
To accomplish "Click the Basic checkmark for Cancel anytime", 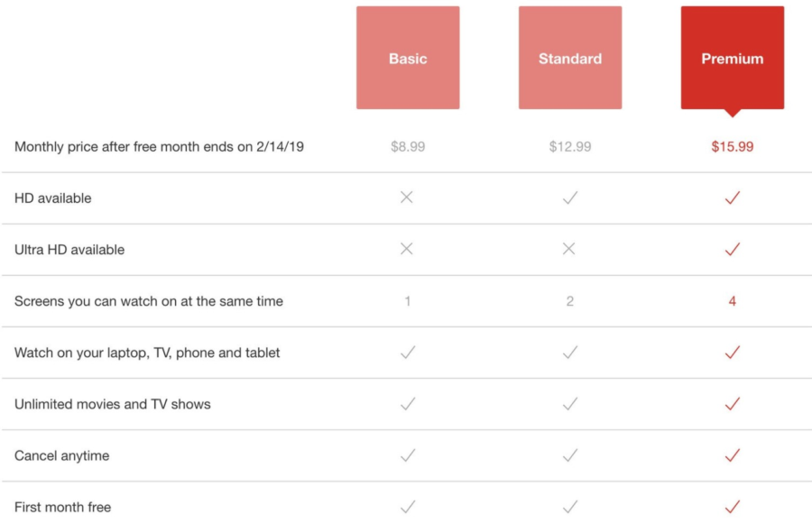I will 408,455.
